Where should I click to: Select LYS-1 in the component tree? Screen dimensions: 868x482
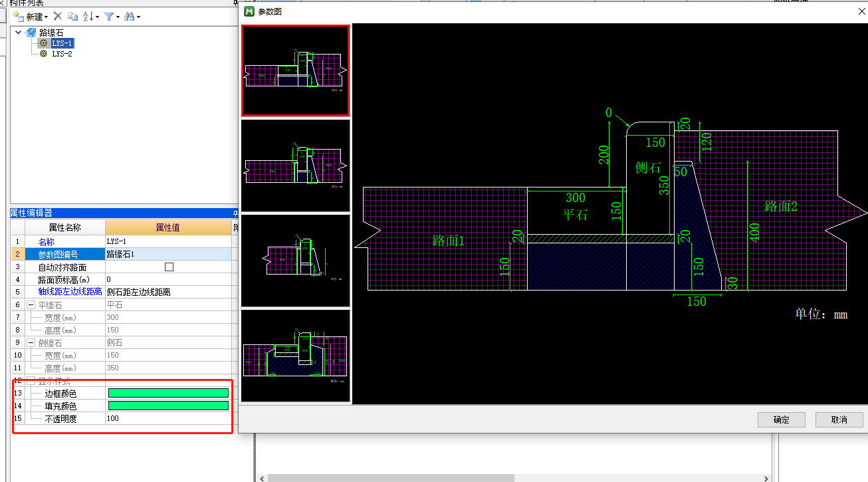point(62,43)
